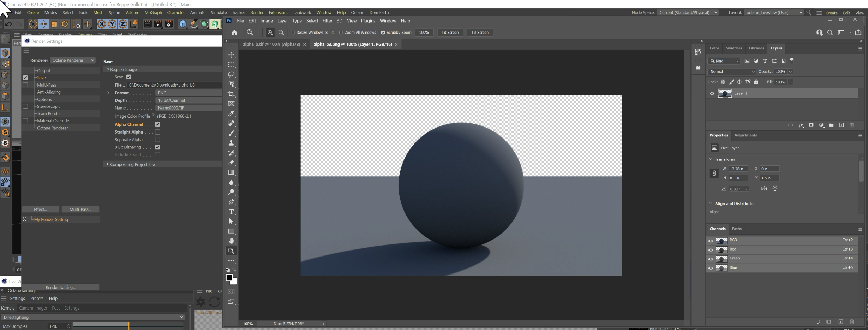868x330 pixels.
Task: Click the Multi-Pass... button
Action: (80, 210)
